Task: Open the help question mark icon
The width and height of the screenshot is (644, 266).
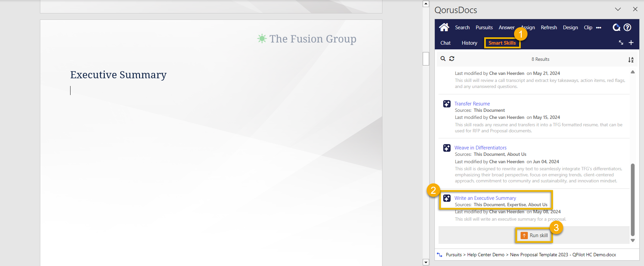Action: tap(627, 28)
